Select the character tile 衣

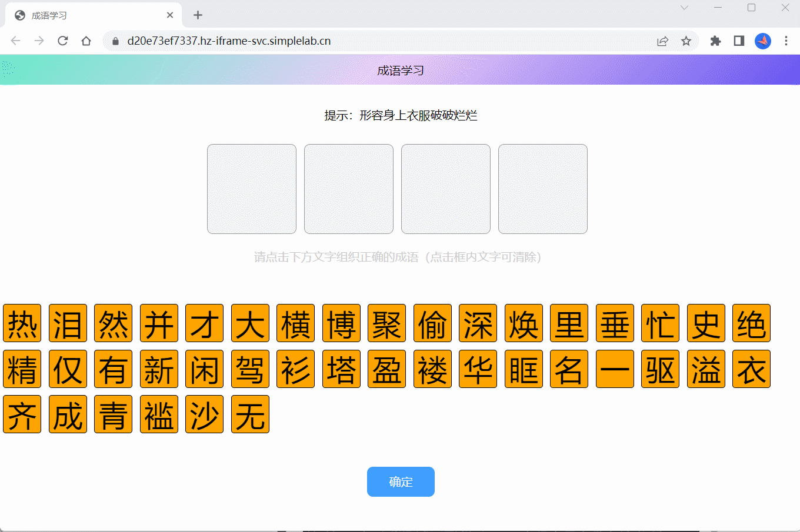tap(751, 369)
